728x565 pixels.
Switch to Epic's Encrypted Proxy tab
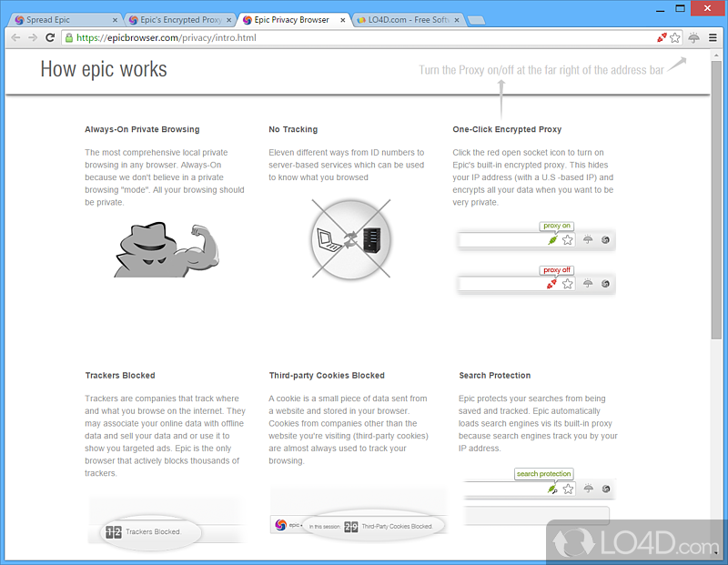(x=180, y=20)
